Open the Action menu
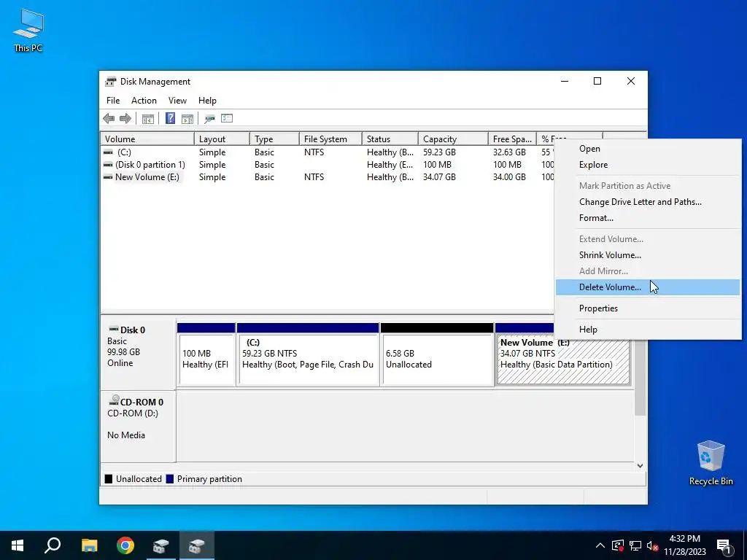 (144, 101)
